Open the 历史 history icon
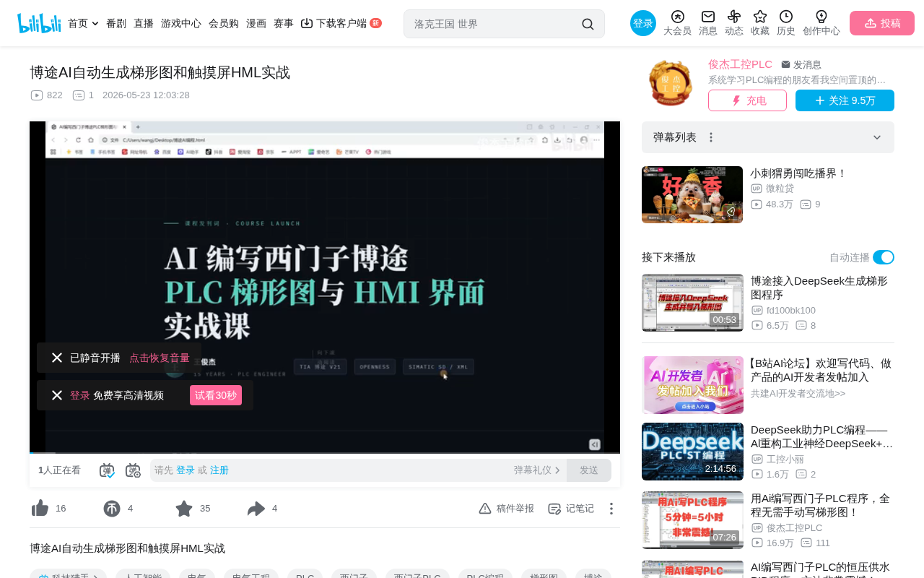 point(786,17)
